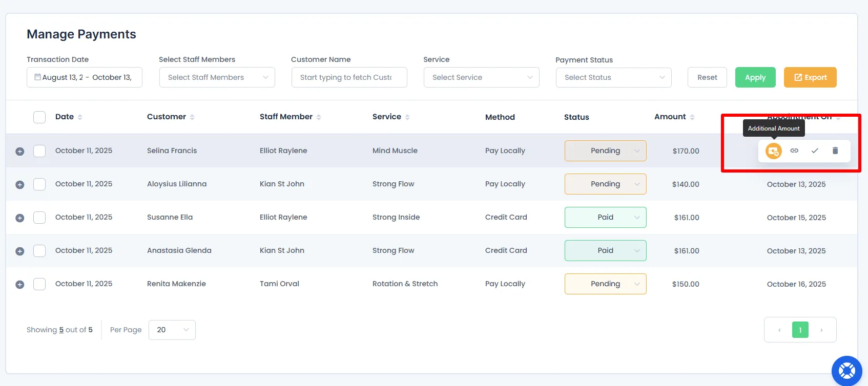Tick checkbox for Anastasia Glenda row
Viewport: 868px width, 386px height.
(39, 251)
